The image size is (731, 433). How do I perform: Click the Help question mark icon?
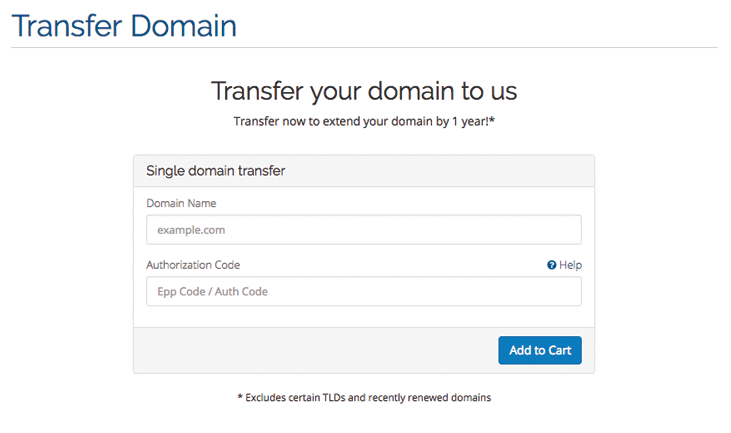point(551,265)
